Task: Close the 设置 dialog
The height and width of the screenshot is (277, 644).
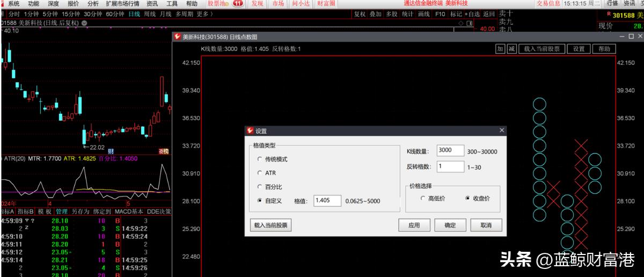Action: 502,130
